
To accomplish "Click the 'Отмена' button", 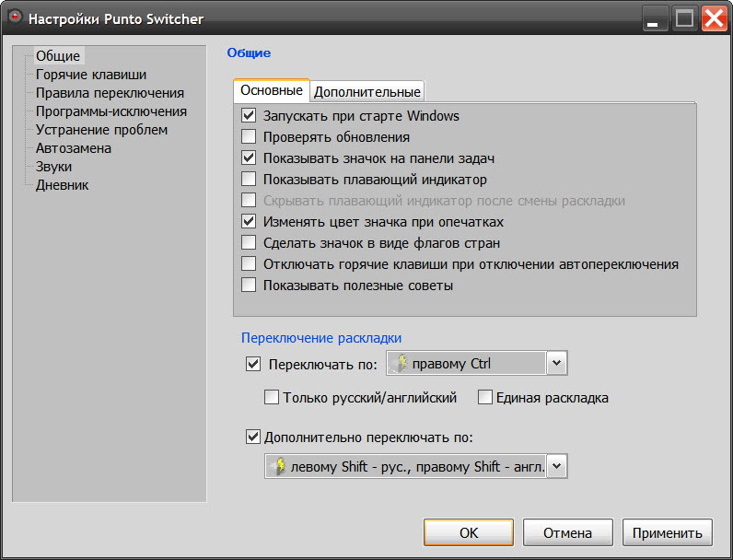I will point(568,532).
